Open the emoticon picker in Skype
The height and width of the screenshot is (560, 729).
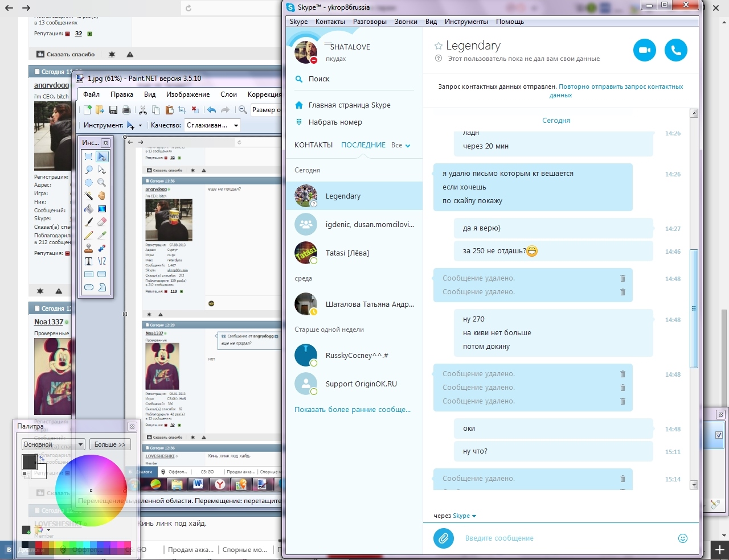(x=683, y=538)
